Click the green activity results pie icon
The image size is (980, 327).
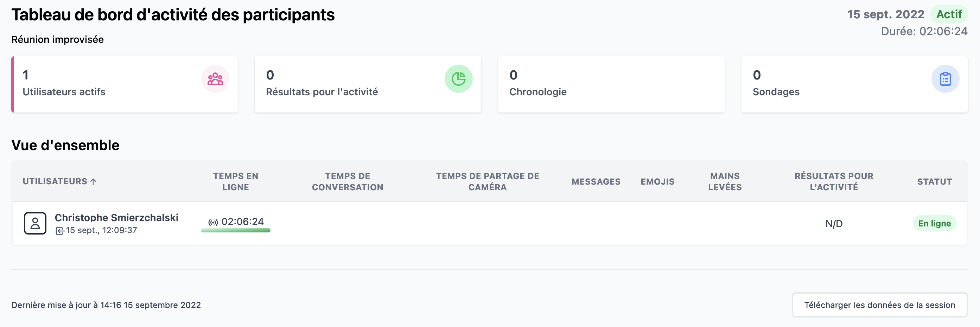coord(458,79)
